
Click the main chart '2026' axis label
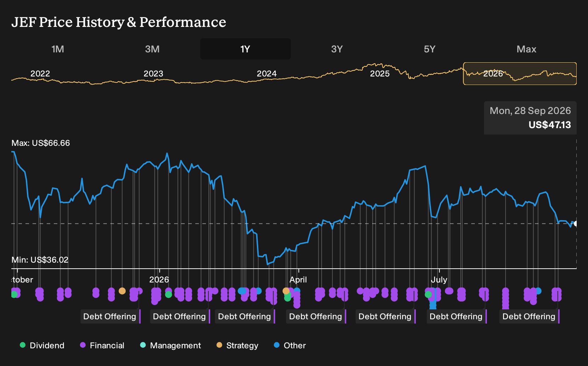coord(159,280)
